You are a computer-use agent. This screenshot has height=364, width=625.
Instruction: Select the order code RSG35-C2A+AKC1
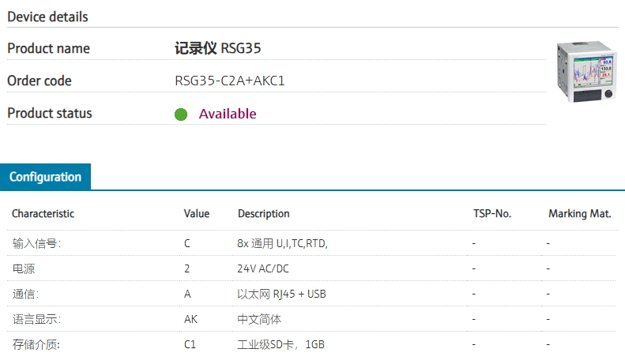[x=229, y=81]
